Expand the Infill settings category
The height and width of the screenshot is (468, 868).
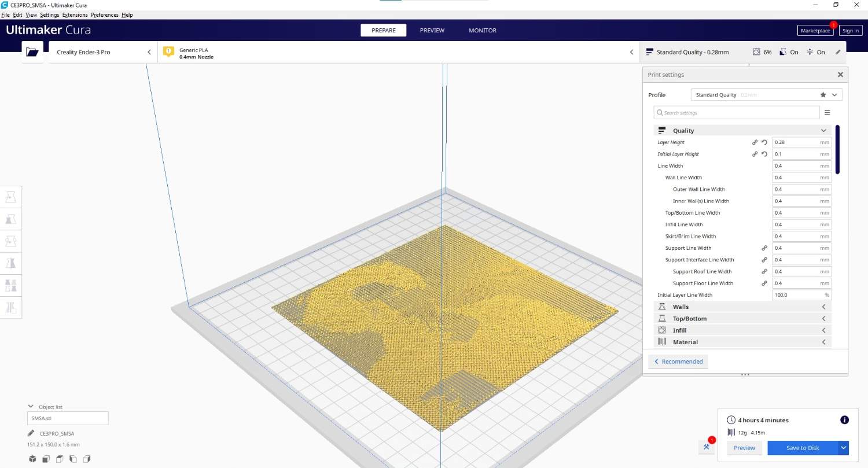tap(742, 330)
